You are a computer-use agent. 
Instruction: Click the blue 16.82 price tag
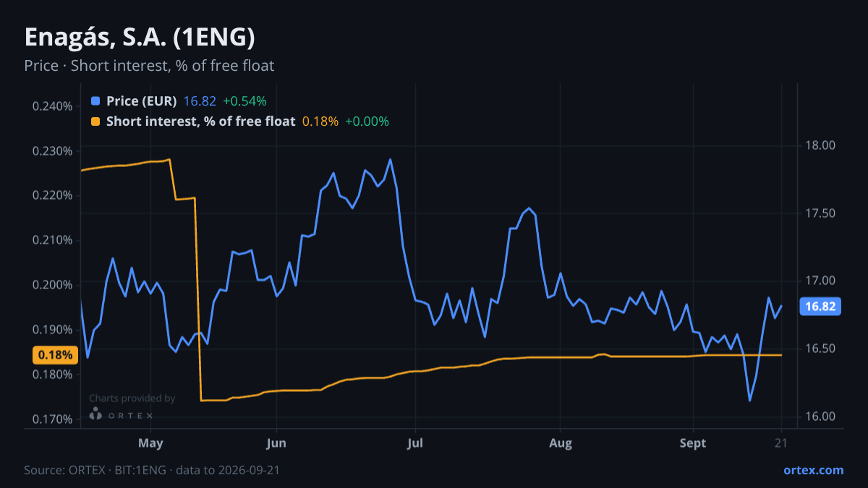(x=820, y=307)
